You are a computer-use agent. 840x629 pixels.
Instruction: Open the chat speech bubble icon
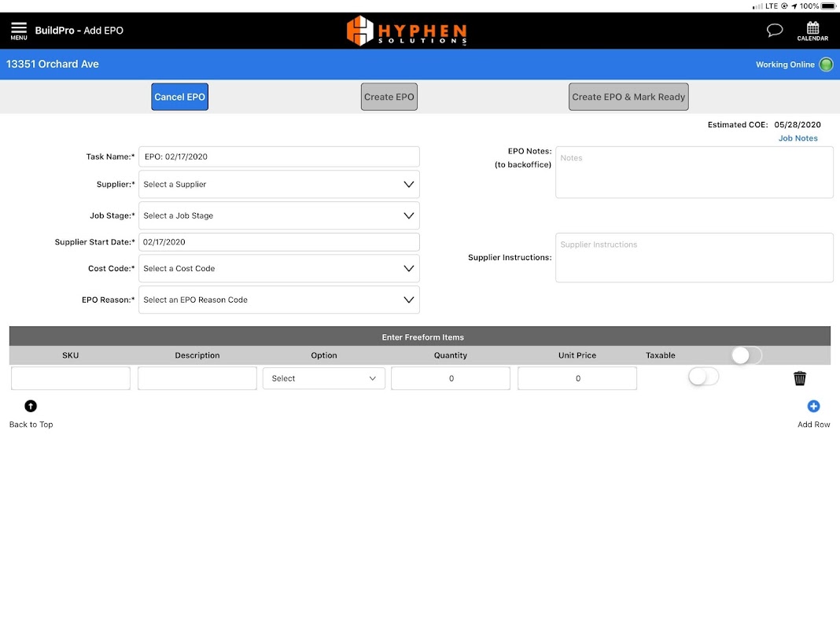point(774,30)
